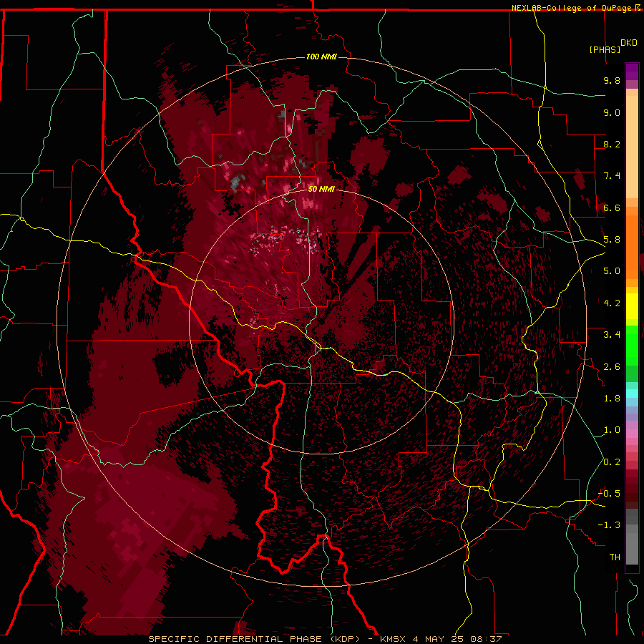Image resolution: width=644 pixels, height=644 pixels.
Task: Click the 9.0 value on the color scale
Action: coord(612,112)
